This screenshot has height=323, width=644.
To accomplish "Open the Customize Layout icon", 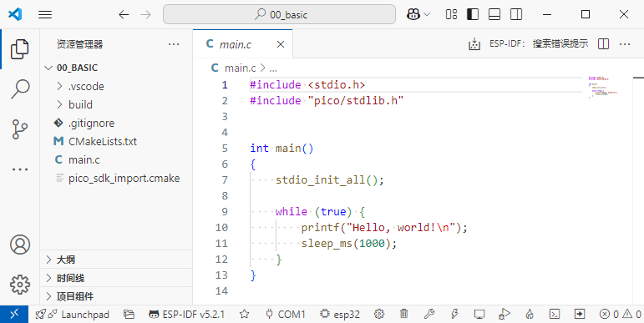I will click(451, 15).
